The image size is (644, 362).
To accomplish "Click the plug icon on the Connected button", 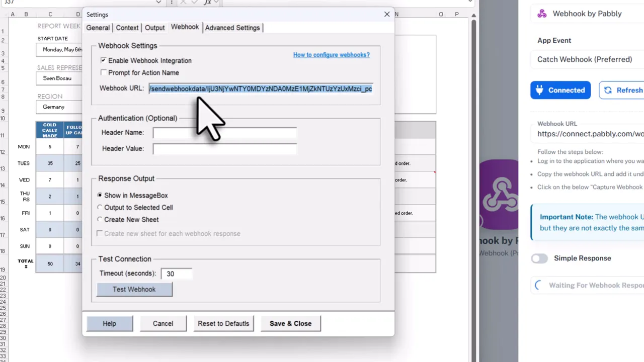I will 539,90.
